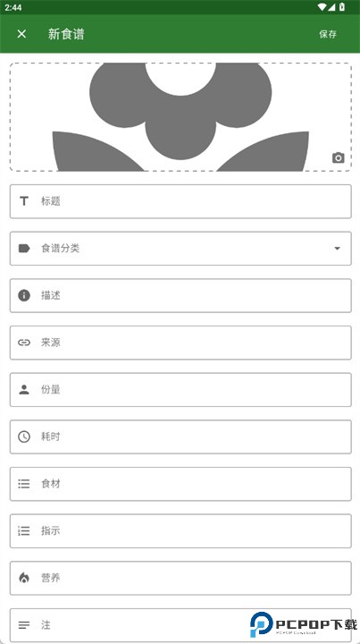Focus the 标题 title input field

tap(180, 201)
